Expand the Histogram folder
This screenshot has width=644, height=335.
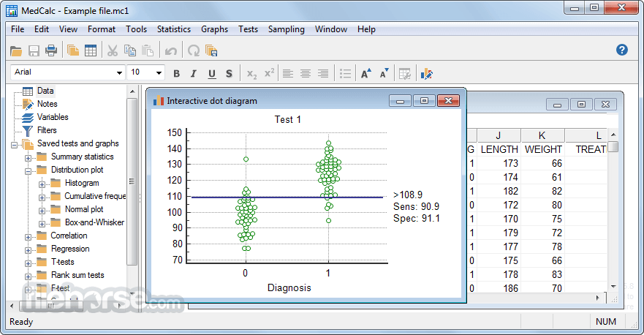coord(42,184)
